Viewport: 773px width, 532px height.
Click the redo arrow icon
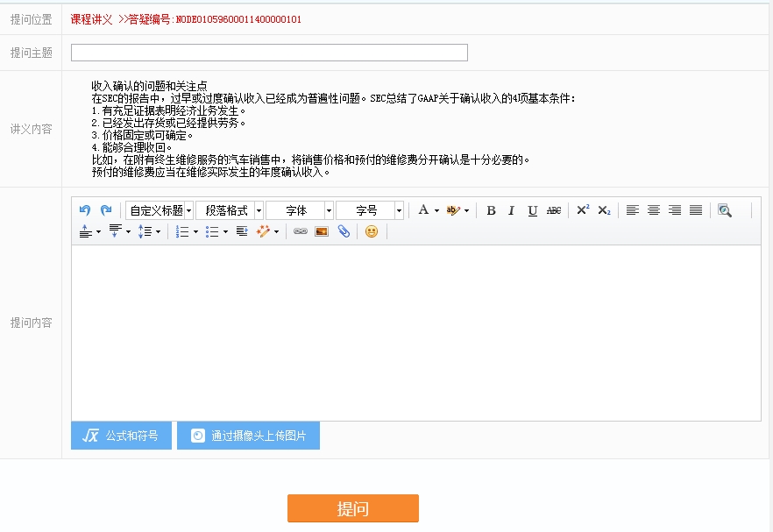pos(106,210)
